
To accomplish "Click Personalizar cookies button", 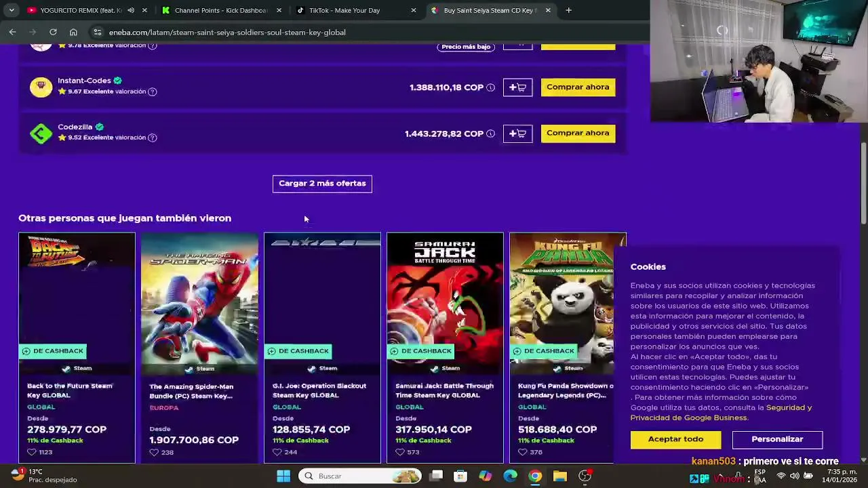I will (777, 439).
